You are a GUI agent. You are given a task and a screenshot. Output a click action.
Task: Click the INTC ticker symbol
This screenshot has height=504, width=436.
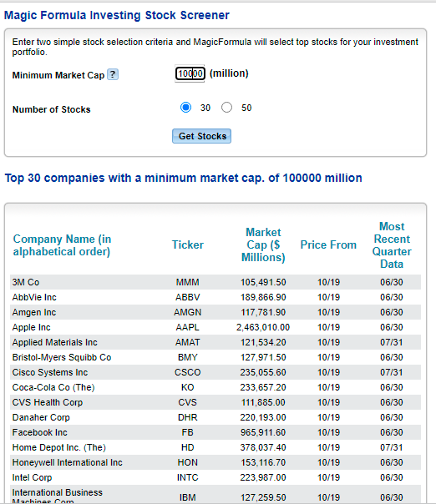pyautogui.click(x=188, y=477)
